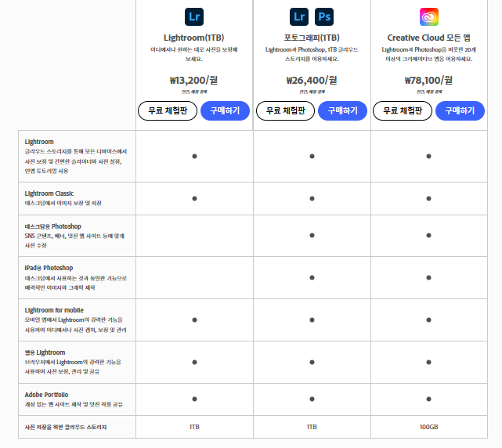502x448 pixels.
Task: Click the 웹용 Lightroom row heading
Action: 45,352
